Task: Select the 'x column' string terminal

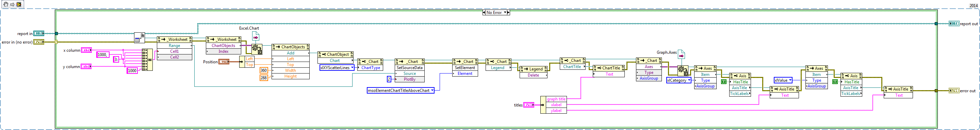Action: pyautogui.click(x=86, y=50)
